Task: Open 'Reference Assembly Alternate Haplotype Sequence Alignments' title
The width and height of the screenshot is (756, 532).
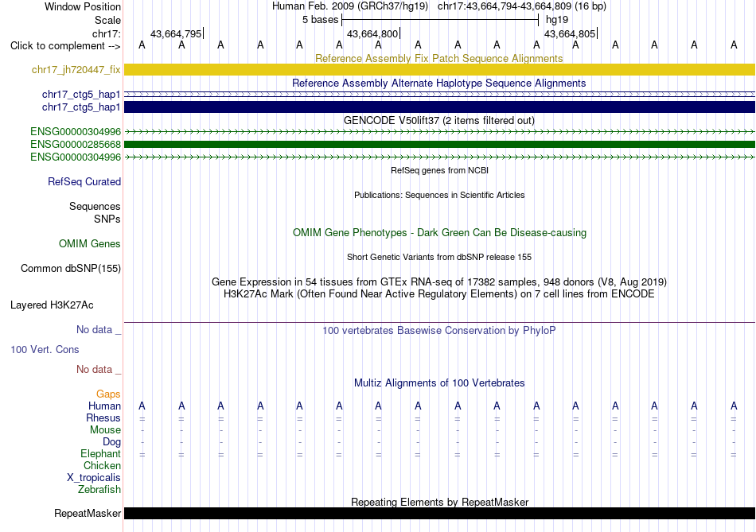Action: pos(439,83)
